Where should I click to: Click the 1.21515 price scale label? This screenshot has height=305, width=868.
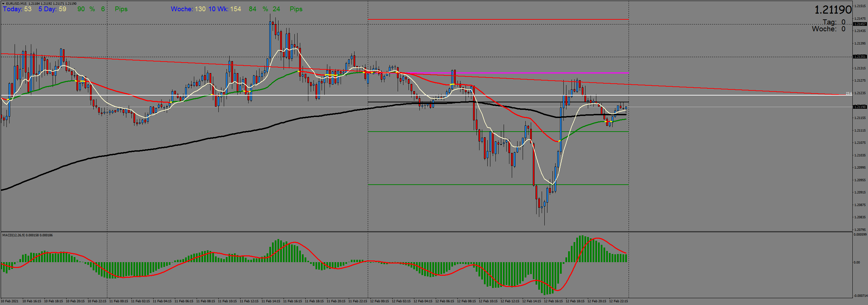pos(860,6)
